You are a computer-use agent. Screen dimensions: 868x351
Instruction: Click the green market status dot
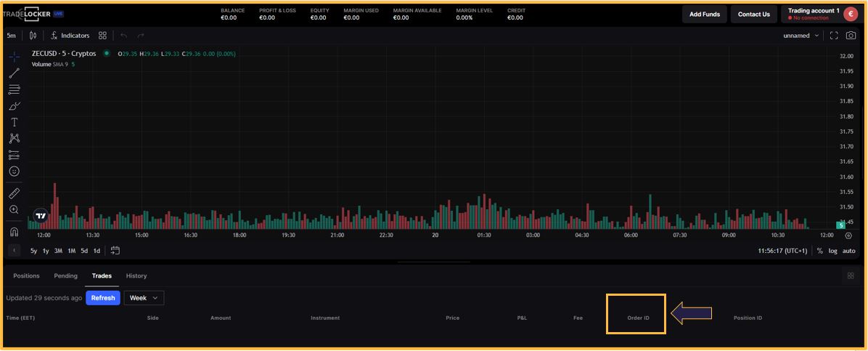click(106, 53)
